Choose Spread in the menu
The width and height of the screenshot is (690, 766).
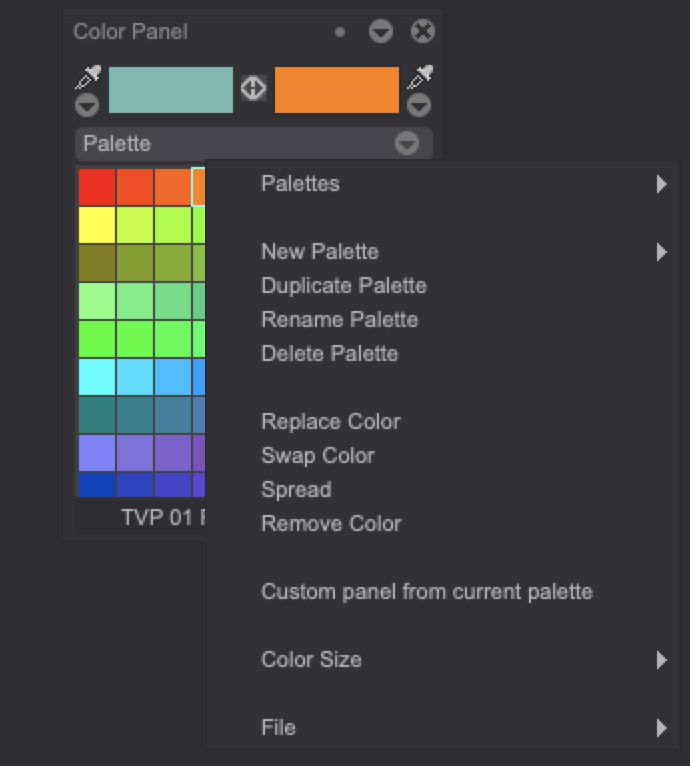443,489
